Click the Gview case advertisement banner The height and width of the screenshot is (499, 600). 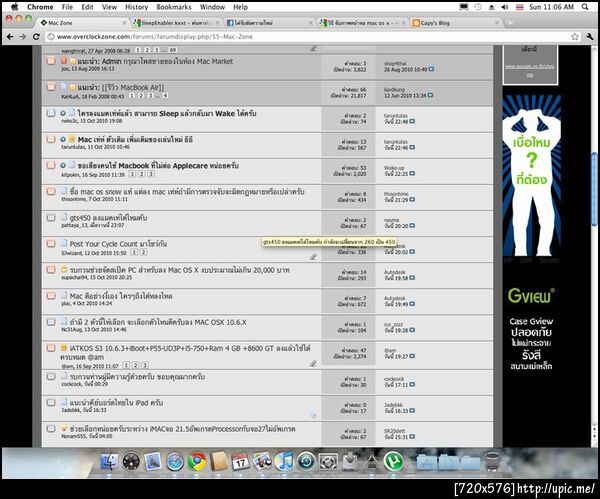point(531,329)
